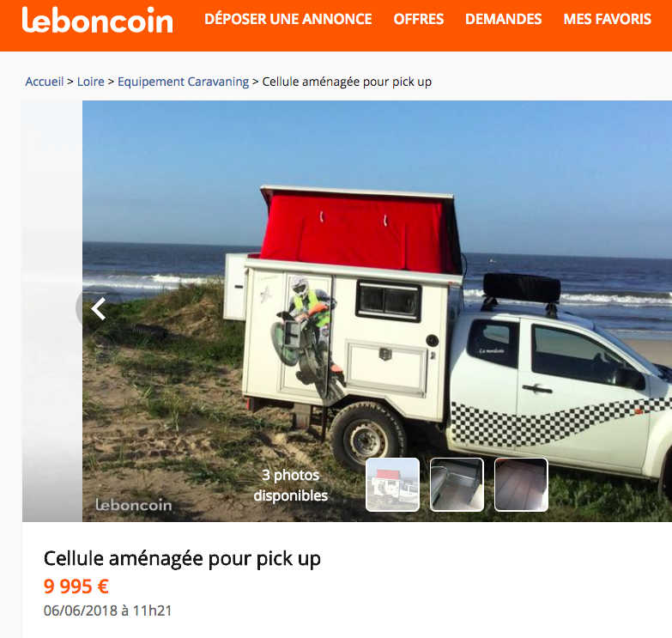
Task: Click the leboncoin watermark on the photo
Action: (x=133, y=505)
